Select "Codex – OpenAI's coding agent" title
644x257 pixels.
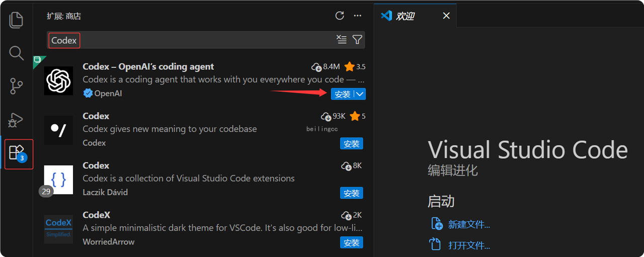[148, 66]
